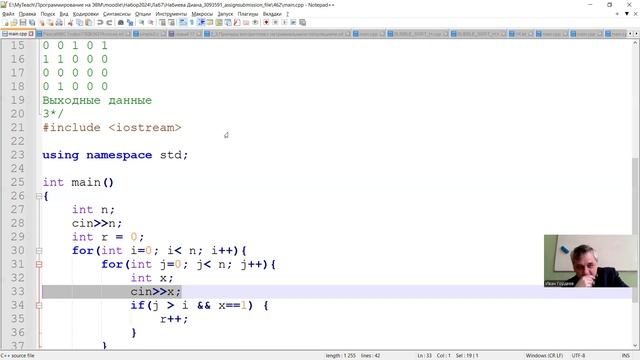Image resolution: width=640 pixels, height=360 pixels.
Task: Undo last edit via toolbar arrow
Action: pyautogui.click(x=100, y=22)
